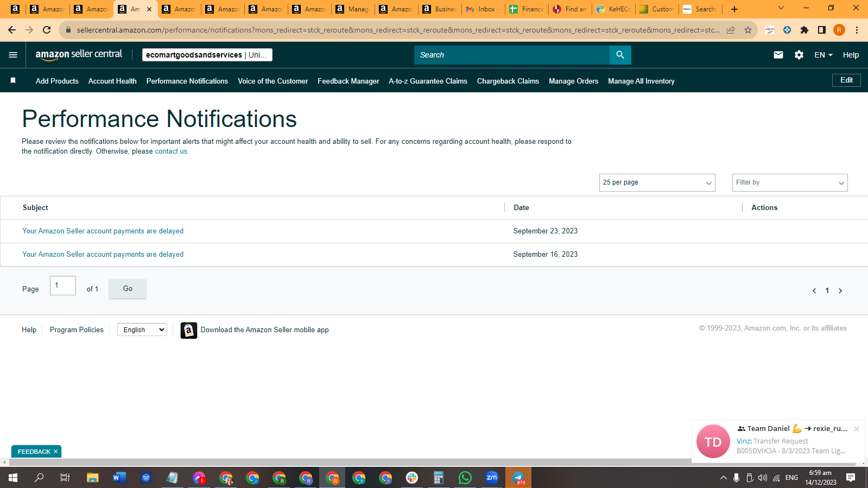868x488 pixels.
Task: Click the contact us link
Action: tap(171, 151)
